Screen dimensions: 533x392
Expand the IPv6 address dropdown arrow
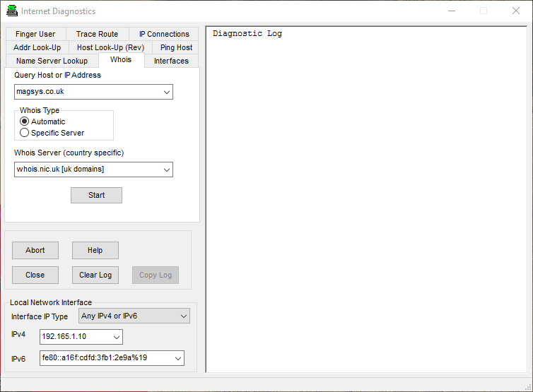[x=178, y=358]
